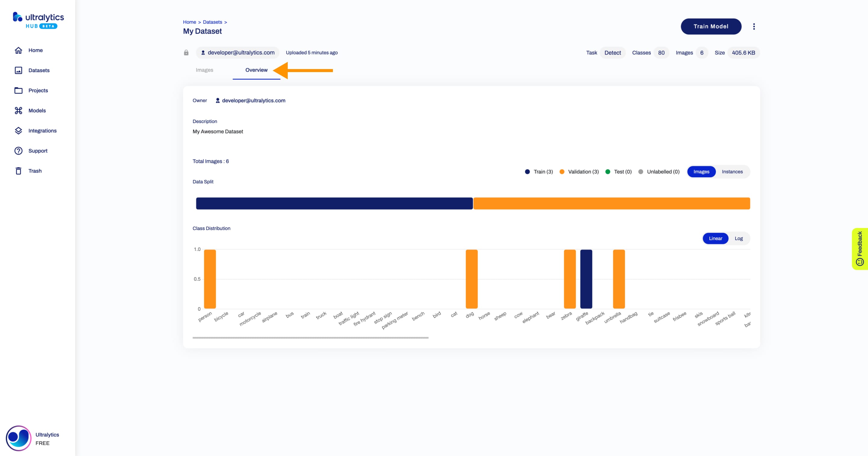Click the Integrations sidebar icon
This screenshot has width=868, height=456.
pyautogui.click(x=18, y=130)
